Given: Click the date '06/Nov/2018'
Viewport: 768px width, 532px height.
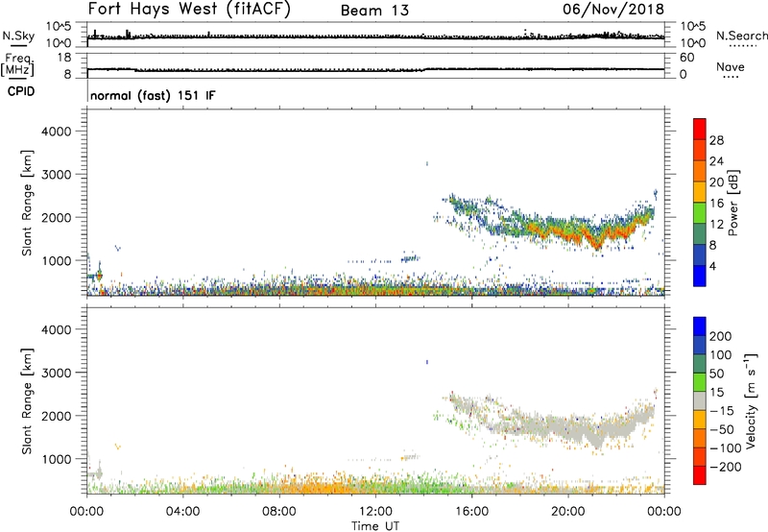Looking at the screenshot, I should [x=613, y=10].
